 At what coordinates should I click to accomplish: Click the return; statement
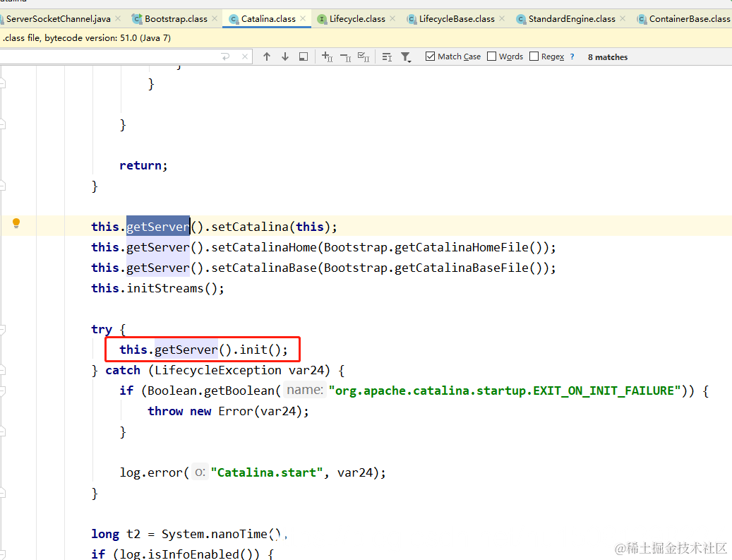[x=143, y=165]
